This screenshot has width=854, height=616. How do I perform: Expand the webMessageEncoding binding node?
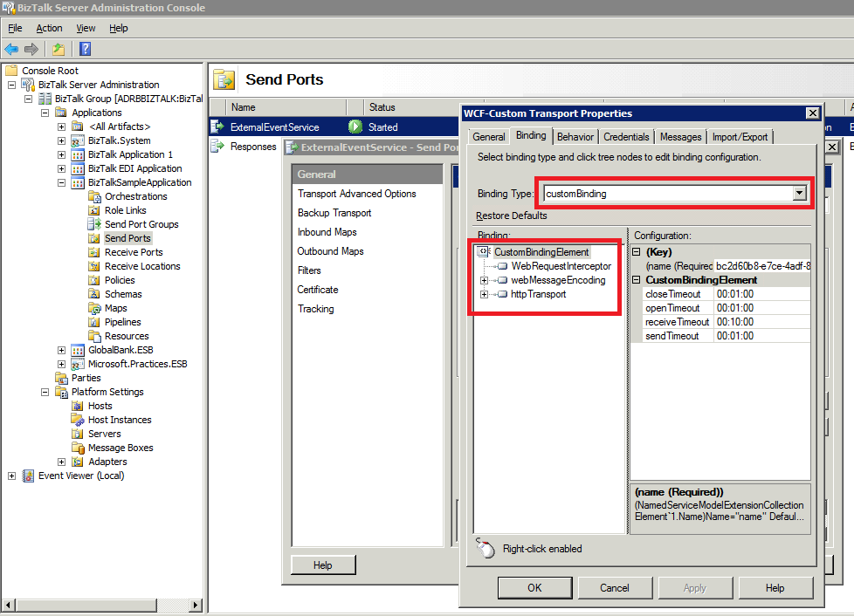coord(484,280)
